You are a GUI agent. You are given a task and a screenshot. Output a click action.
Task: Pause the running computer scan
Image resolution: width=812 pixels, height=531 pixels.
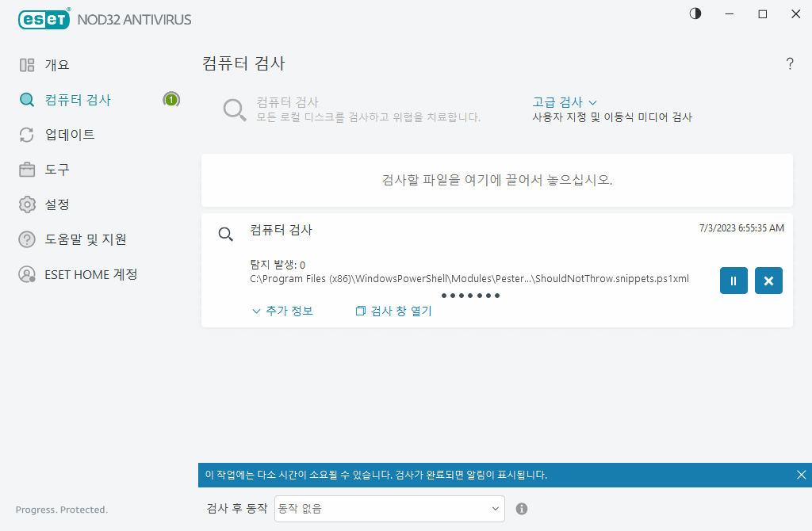click(733, 281)
